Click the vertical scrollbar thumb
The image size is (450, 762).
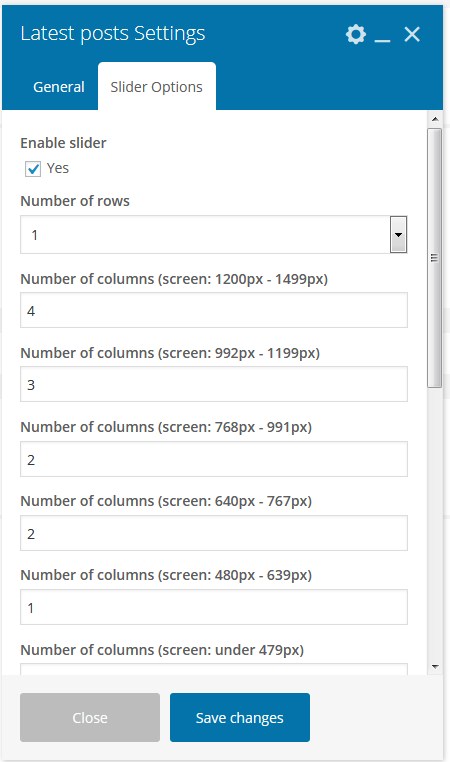tap(435, 258)
